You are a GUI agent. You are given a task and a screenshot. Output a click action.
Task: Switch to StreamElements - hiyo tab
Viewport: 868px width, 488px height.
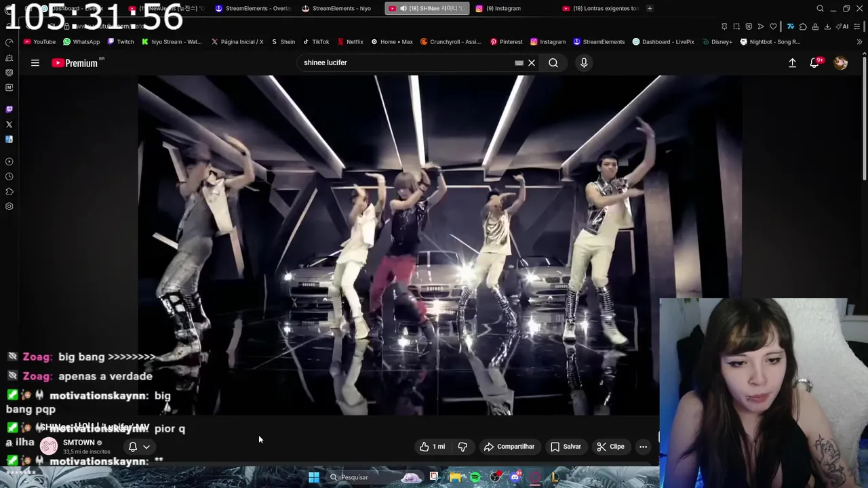(341, 8)
